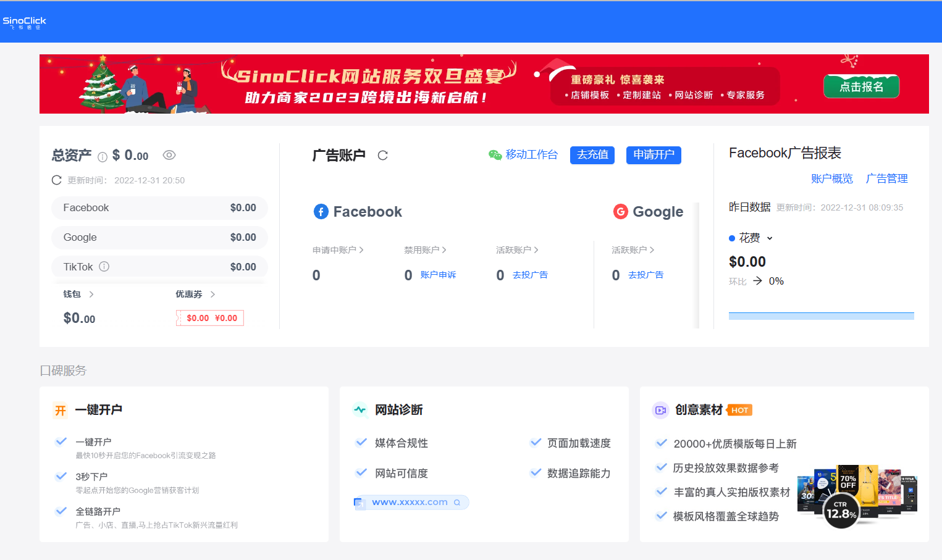This screenshot has height=560, width=942.
Task: Open 广告管理 tab in Facebook report
Action: pos(886,178)
